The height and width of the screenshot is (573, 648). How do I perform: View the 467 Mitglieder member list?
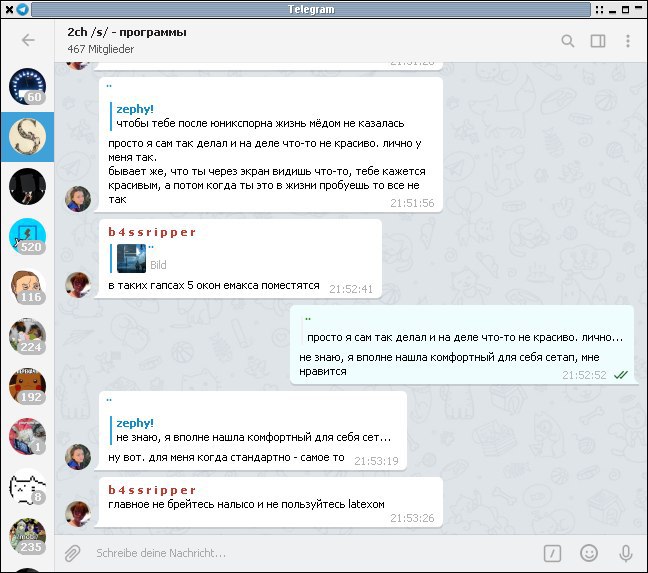101,49
